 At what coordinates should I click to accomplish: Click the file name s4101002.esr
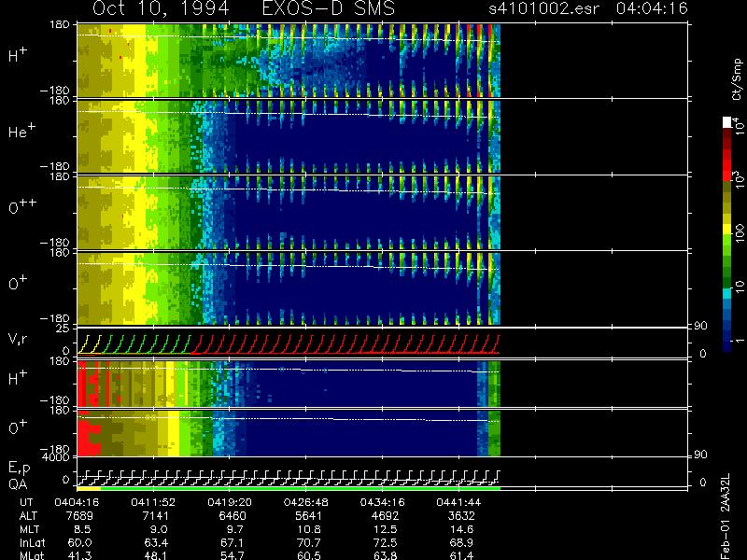544,8
